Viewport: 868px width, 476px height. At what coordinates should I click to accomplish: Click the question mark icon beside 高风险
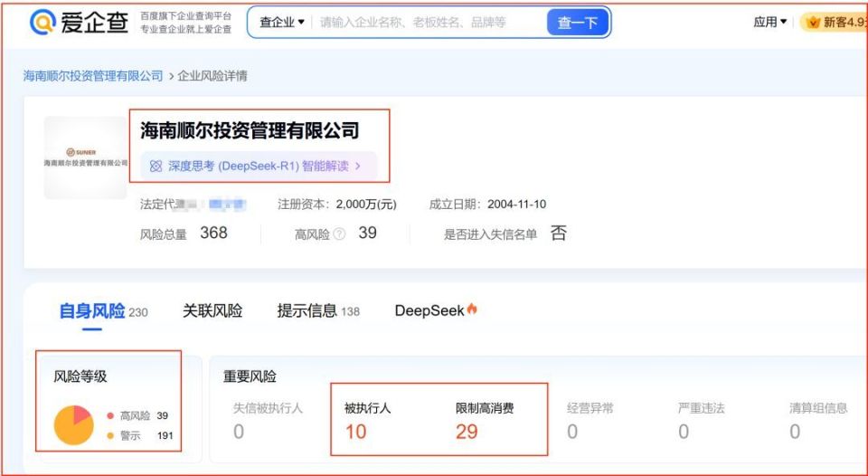tap(339, 234)
